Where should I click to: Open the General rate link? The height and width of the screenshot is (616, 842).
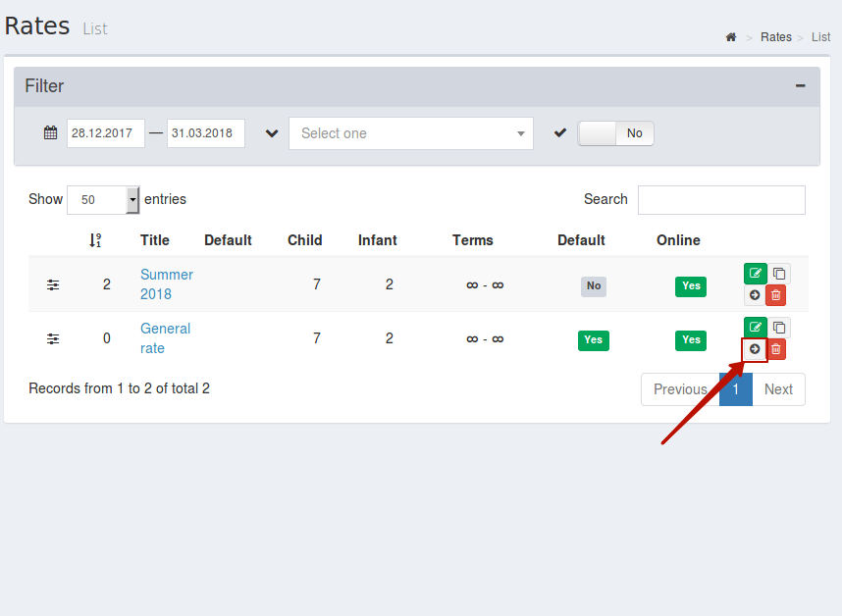point(166,338)
